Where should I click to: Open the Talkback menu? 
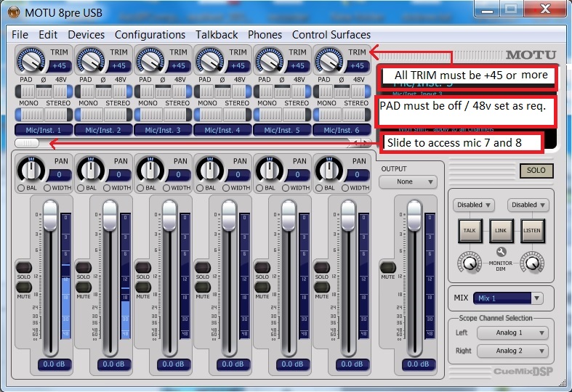point(217,35)
